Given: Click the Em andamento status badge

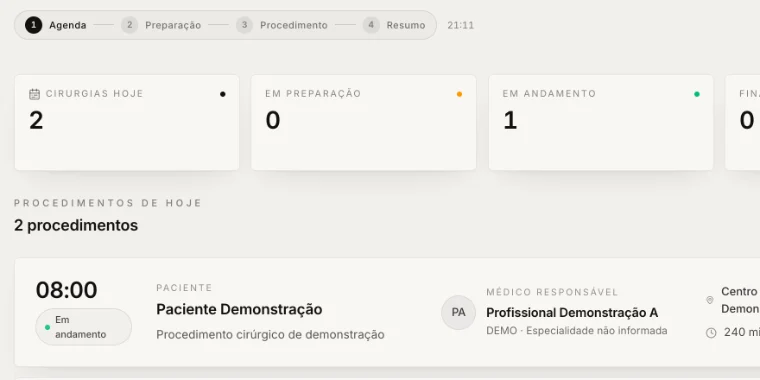Looking at the screenshot, I should point(83,327).
